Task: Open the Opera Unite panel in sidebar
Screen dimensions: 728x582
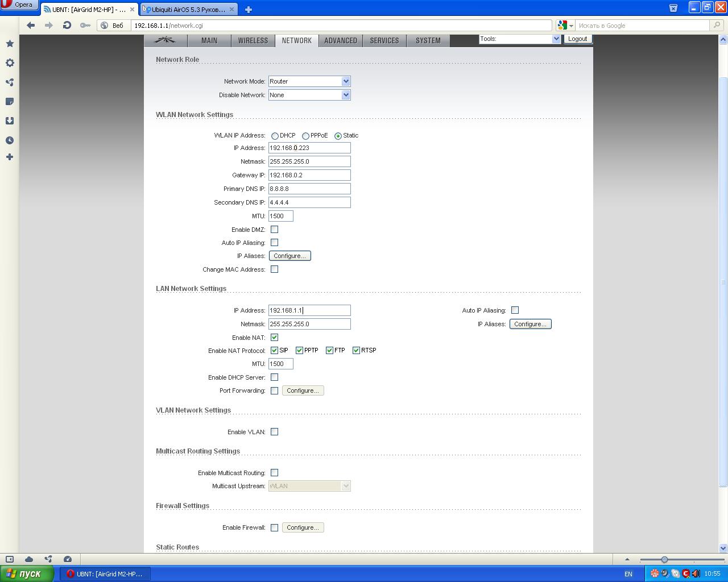Action: [x=10, y=82]
